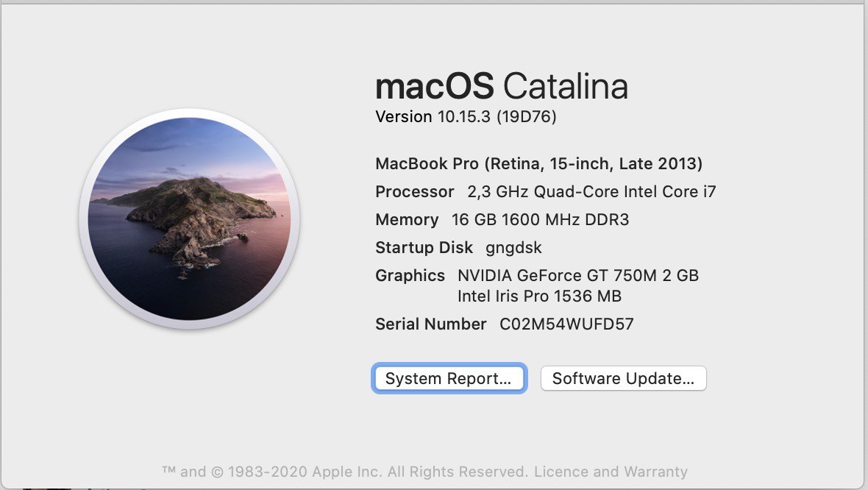Click the Serial Number label
This screenshot has height=490, width=868.
coord(430,324)
